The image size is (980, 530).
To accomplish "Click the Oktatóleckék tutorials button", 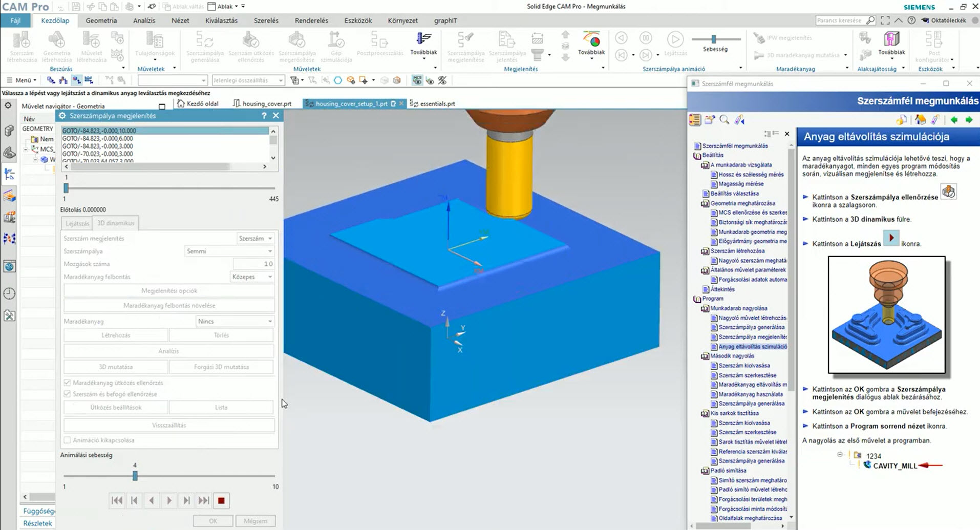I will click(x=944, y=20).
